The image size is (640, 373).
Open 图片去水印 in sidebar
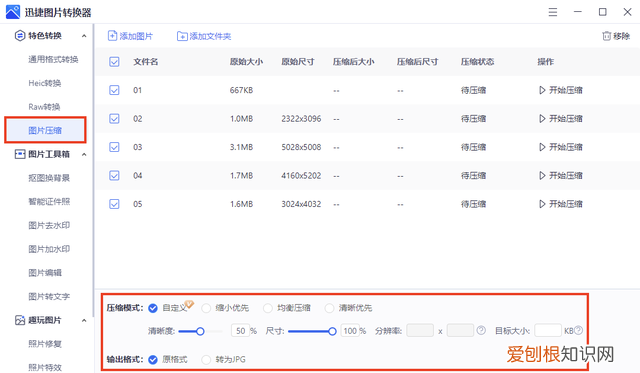pyautogui.click(x=49, y=225)
